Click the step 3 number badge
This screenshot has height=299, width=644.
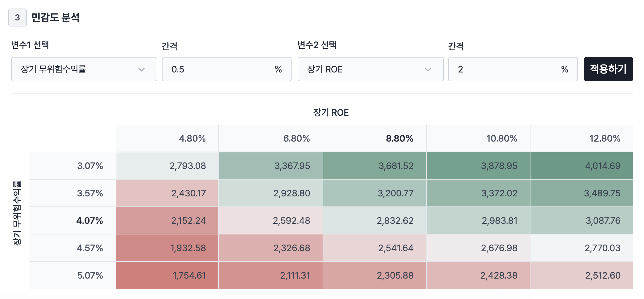coord(17,18)
